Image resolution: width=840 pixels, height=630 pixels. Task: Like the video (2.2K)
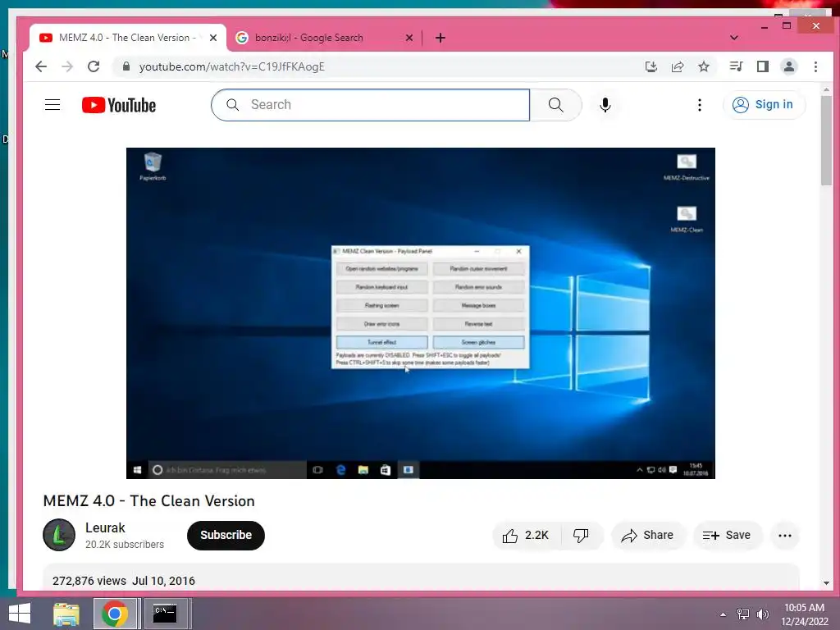pyautogui.click(x=526, y=535)
